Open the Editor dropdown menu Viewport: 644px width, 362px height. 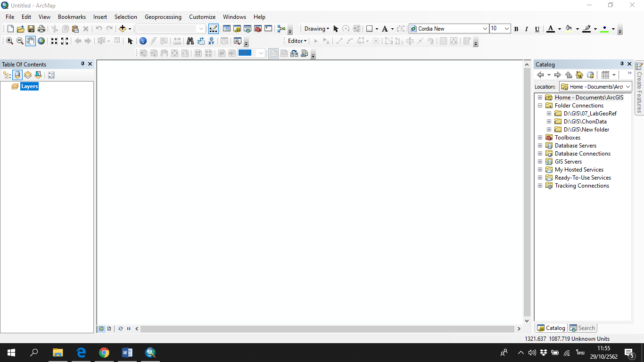pos(297,41)
